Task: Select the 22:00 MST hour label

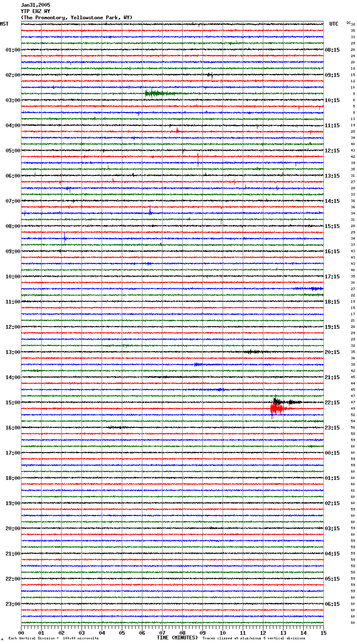Action: 13,579
